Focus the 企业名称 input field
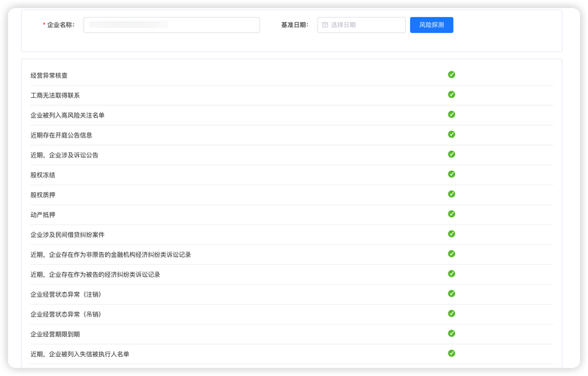Screen dimensions: 588x376 (x=171, y=25)
